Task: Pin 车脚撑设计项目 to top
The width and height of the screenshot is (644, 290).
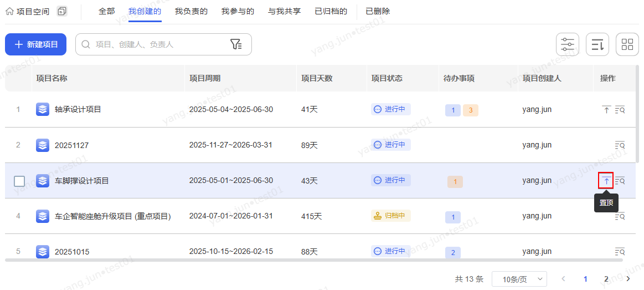Action: (606, 181)
